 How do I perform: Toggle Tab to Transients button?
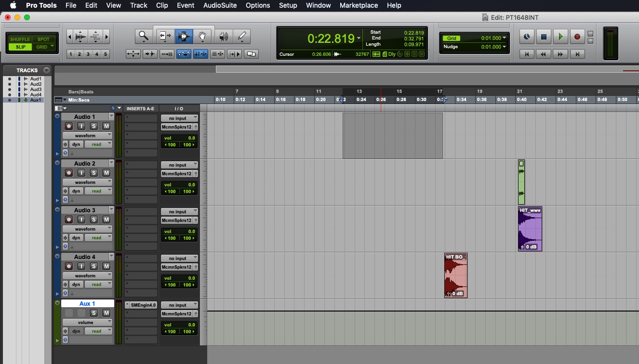pyautogui.click(x=150, y=54)
